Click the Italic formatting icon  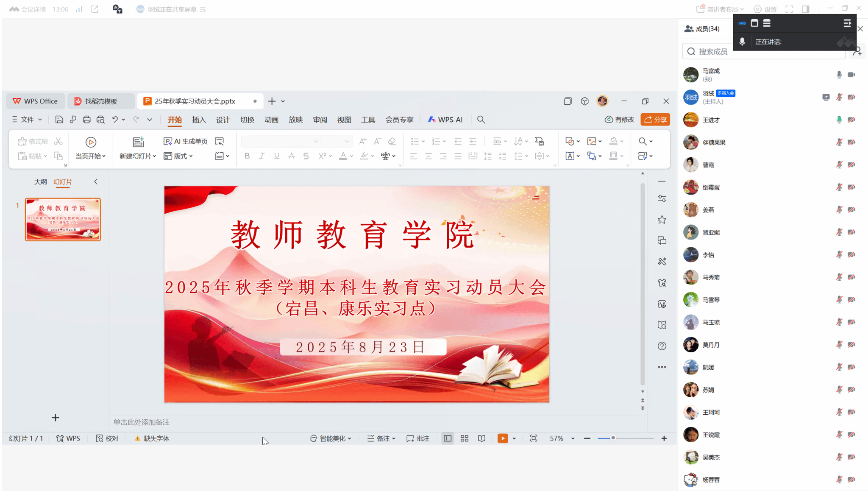(x=262, y=156)
